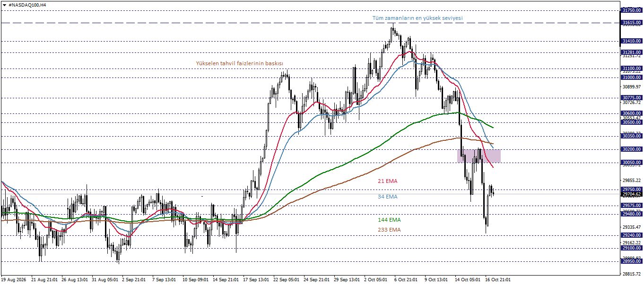
Task: Click the 22 Sep 05:01 time label
Action: (287, 280)
